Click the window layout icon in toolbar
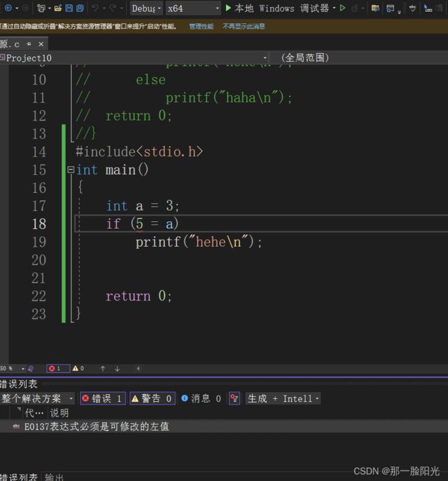The height and width of the screenshot is (481, 448). click(390, 8)
